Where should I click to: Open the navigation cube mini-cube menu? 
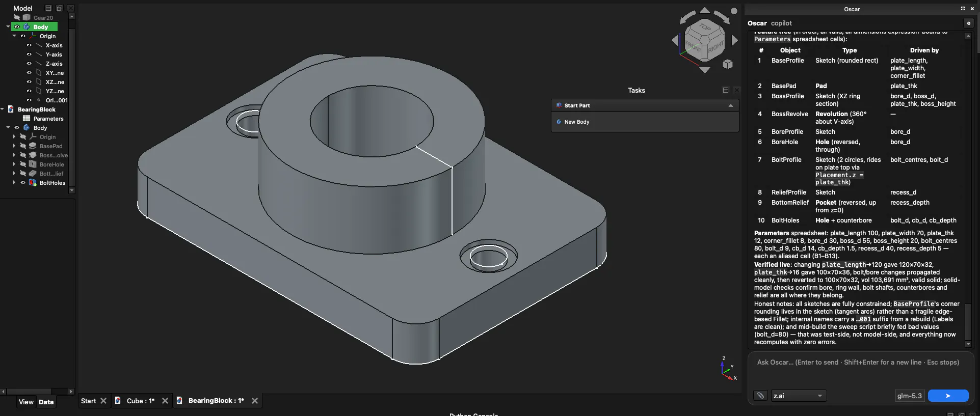pyautogui.click(x=728, y=64)
